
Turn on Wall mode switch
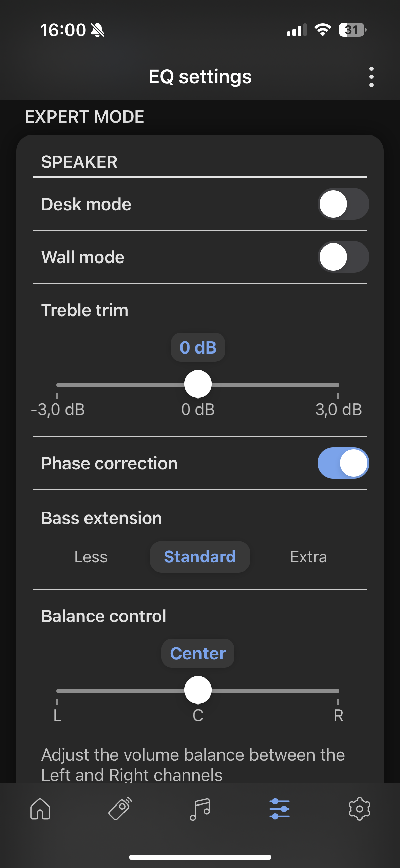click(343, 257)
